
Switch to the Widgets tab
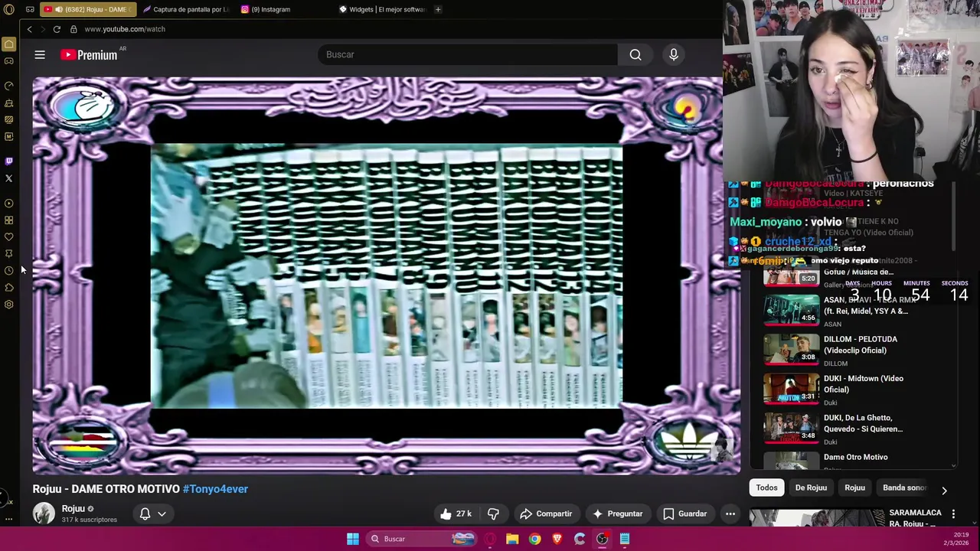[x=381, y=9]
